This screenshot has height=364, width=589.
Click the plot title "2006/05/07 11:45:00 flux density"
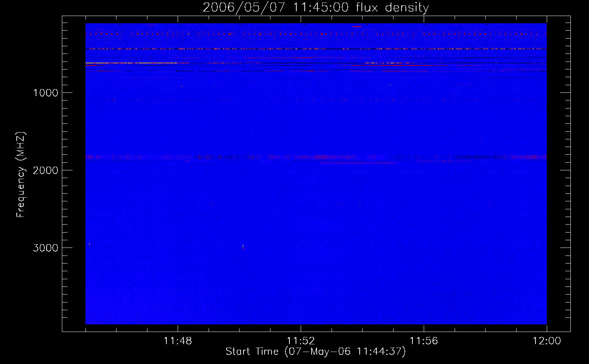coord(316,7)
